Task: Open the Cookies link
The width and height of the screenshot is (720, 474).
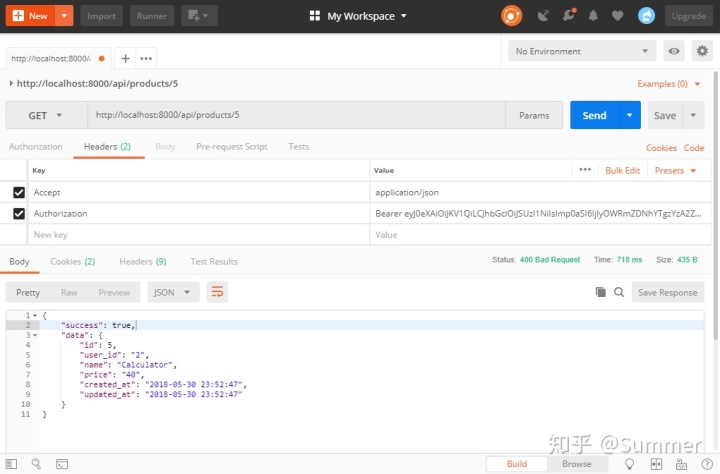Action: (x=661, y=148)
